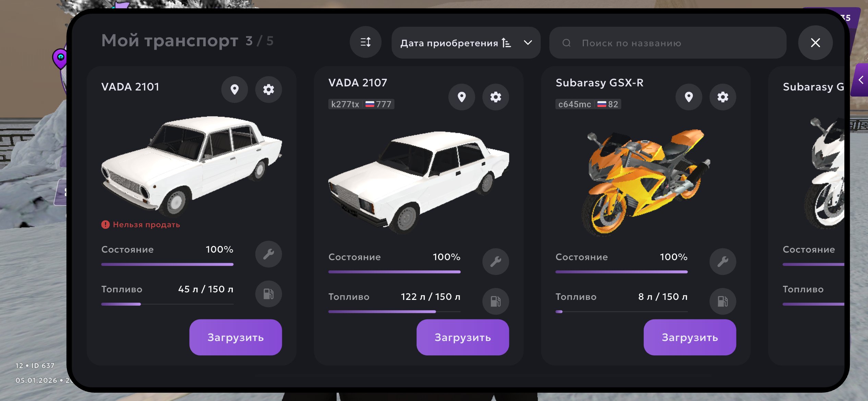Refuel VADA 2107 via fuel pump icon
Viewport: 868px width, 401px height.
[x=495, y=301]
